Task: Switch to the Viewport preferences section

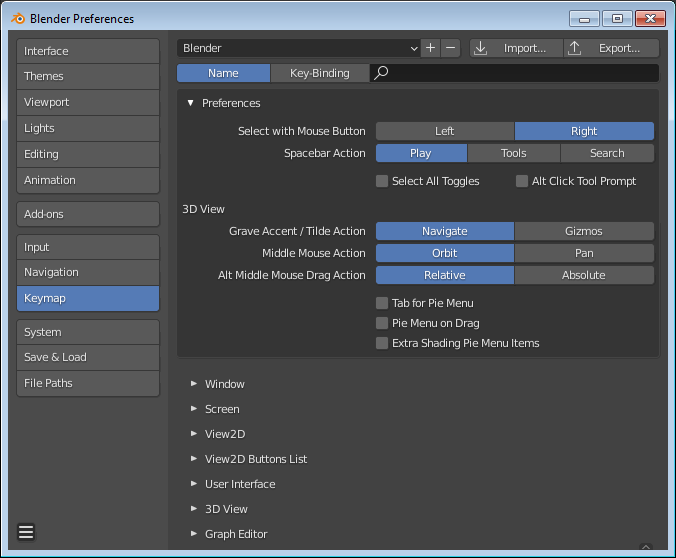Action: [x=88, y=102]
